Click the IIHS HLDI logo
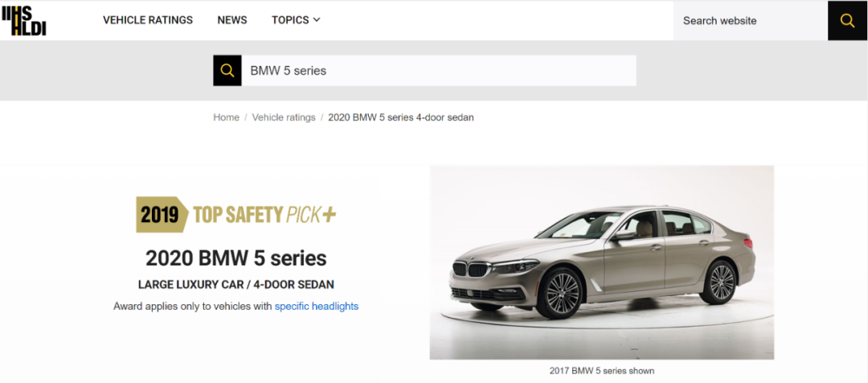 coord(24,20)
